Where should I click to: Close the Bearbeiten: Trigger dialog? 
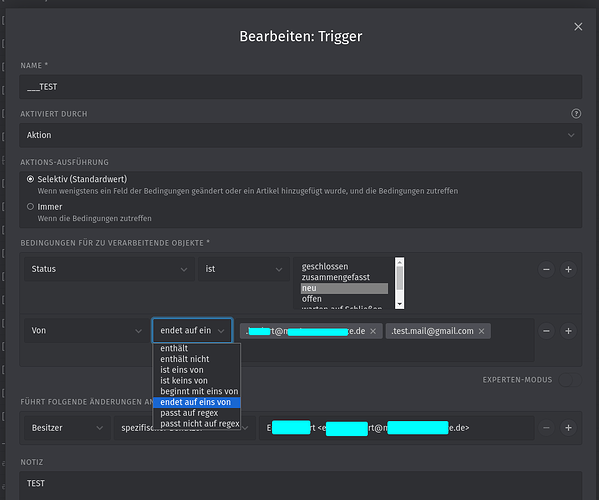point(578,27)
